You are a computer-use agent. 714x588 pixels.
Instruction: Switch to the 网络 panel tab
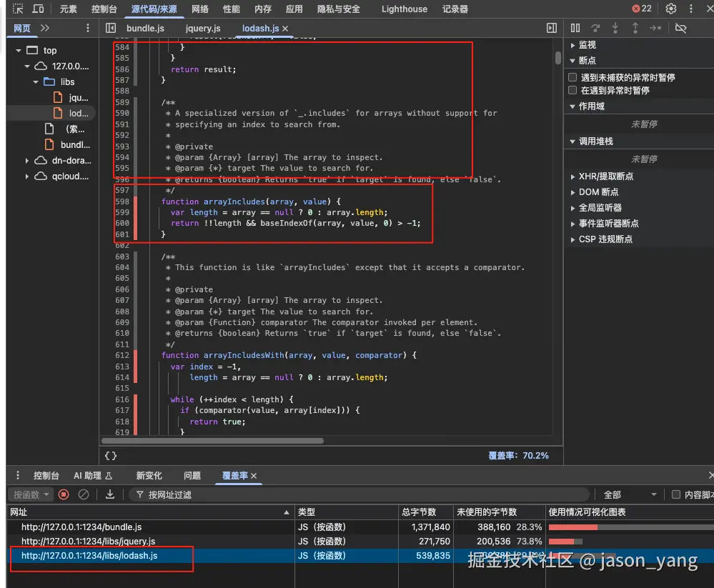[x=200, y=9]
